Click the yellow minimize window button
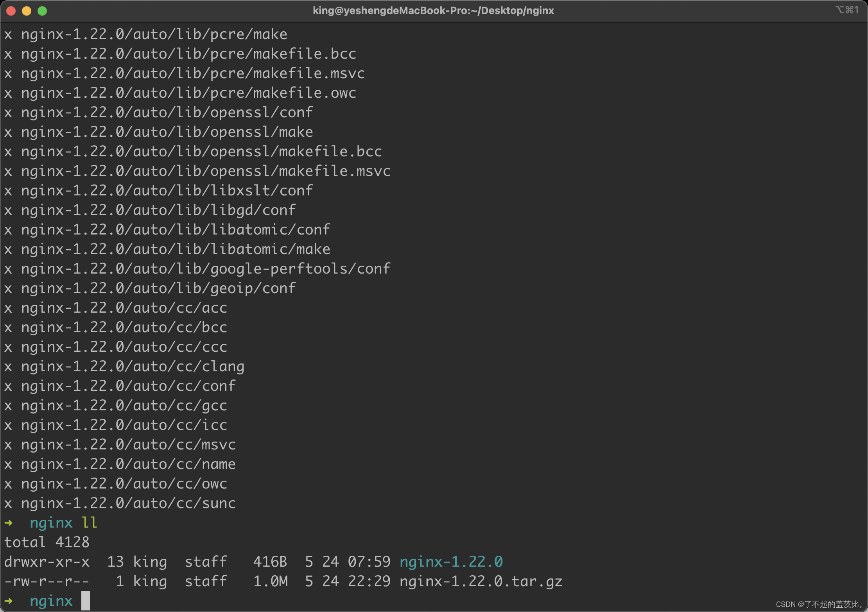The image size is (868, 612). click(x=27, y=11)
